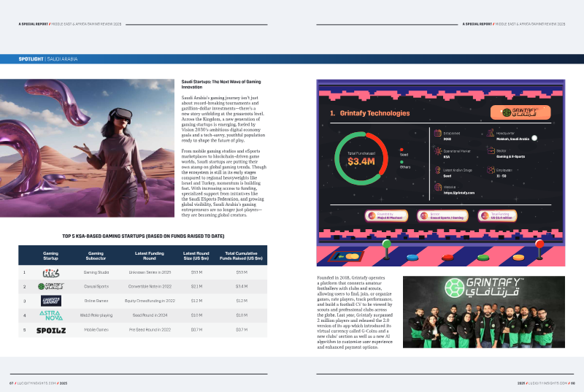Click the Astra Nova logo in the table
Image resolution: width=584 pixels, height=392 pixels.
[x=51, y=315]
